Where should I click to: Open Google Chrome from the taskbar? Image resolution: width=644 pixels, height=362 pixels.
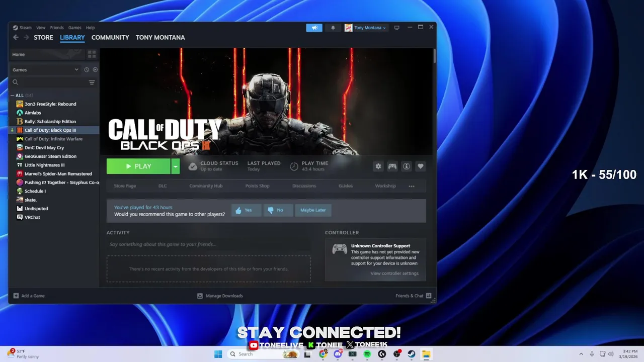(323, 354)
